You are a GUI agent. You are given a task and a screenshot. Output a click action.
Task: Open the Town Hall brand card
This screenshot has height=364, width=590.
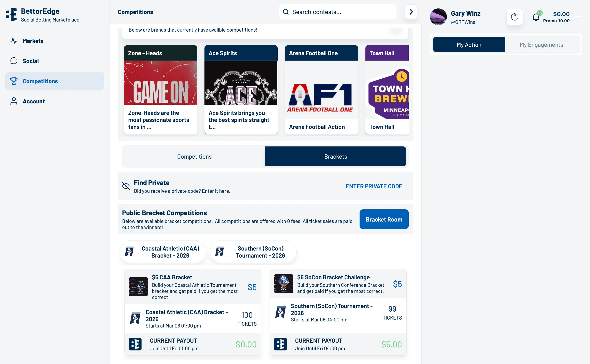387,90
